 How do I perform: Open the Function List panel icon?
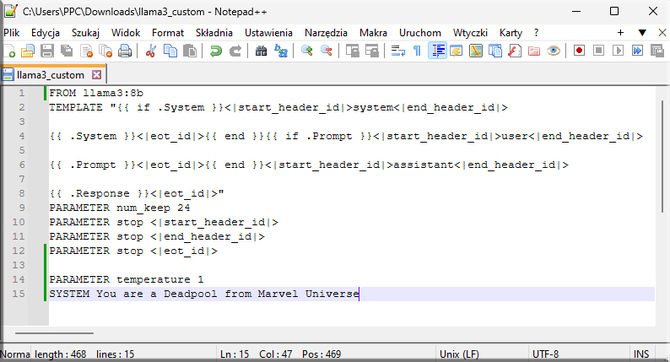514,51
